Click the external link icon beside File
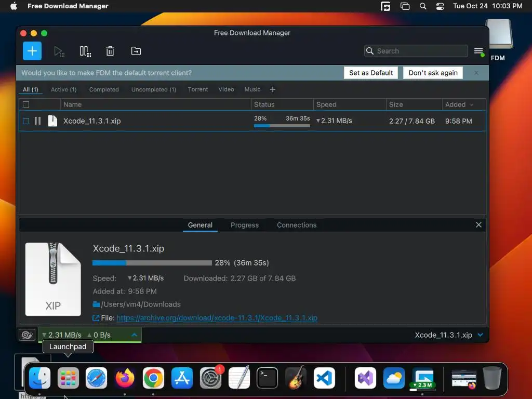This screenshot has width=532, height=399. pos(96,318)
